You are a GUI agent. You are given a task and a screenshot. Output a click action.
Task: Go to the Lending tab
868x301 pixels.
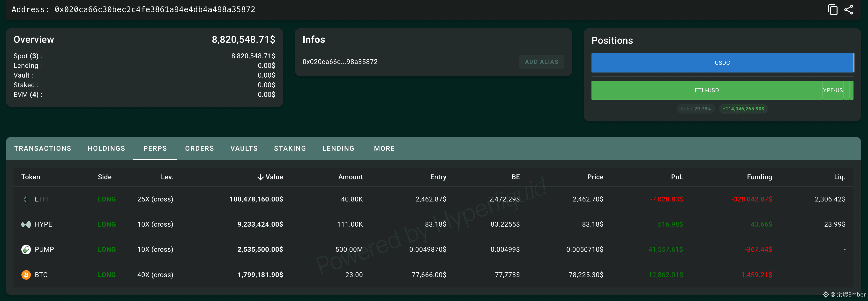point(338,148)
